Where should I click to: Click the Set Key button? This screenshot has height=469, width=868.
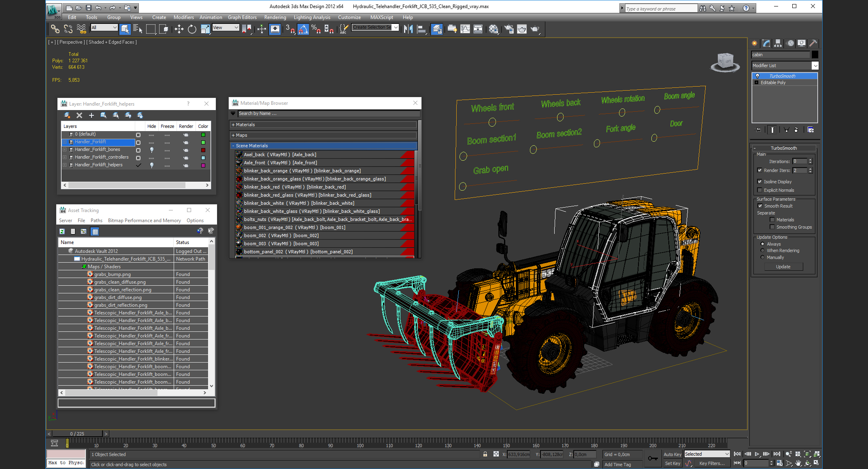pyautogui.click(x=672, y=464)
